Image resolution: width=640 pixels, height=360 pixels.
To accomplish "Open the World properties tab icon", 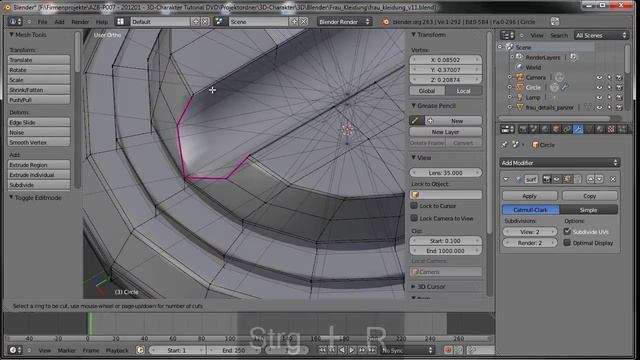I will [x=545, y=129].
